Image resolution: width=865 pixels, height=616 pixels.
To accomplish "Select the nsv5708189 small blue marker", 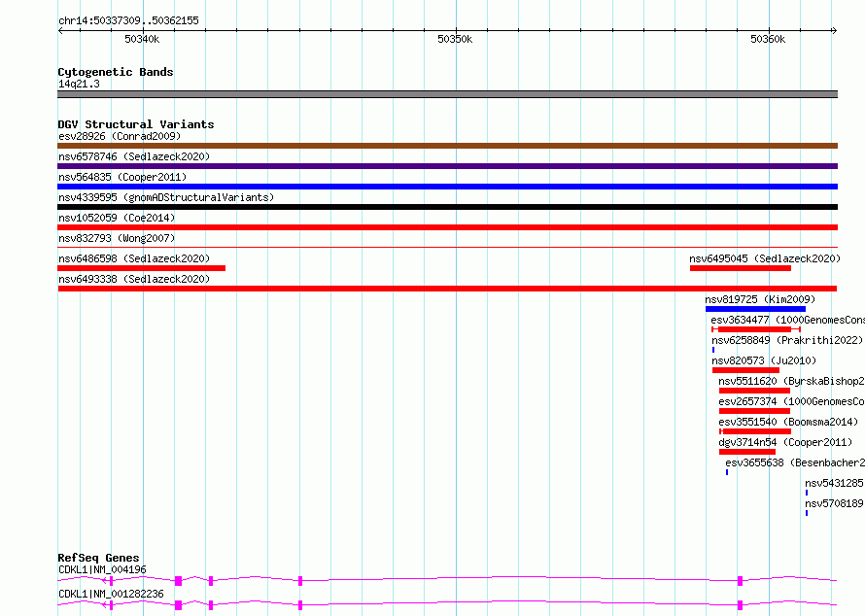I will coord(807,513).
